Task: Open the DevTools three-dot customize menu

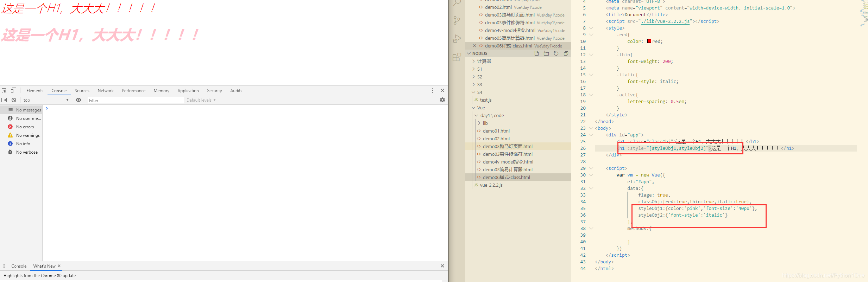Action: (x=433, y=90)
